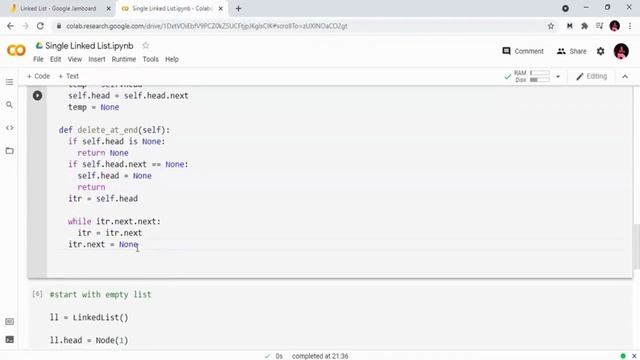This screenshot has height=360, width=640.
Task: Open the command palette icon
Action: [x=9, y=322]
